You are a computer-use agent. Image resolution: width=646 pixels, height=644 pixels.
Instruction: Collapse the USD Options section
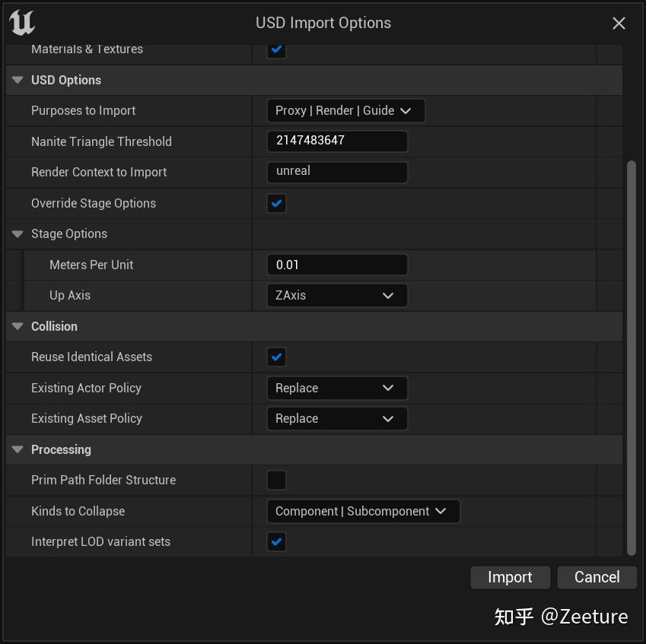click(18, 80)
